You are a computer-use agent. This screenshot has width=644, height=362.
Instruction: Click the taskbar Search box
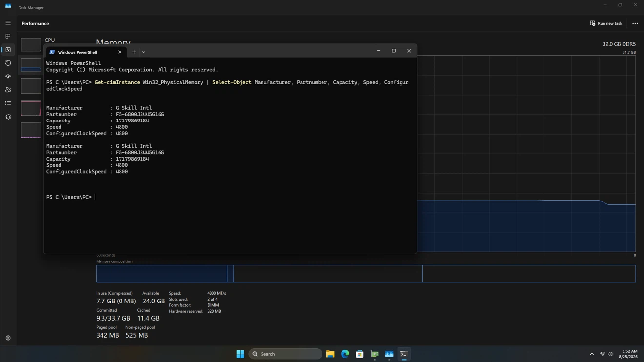coord(285,354)
